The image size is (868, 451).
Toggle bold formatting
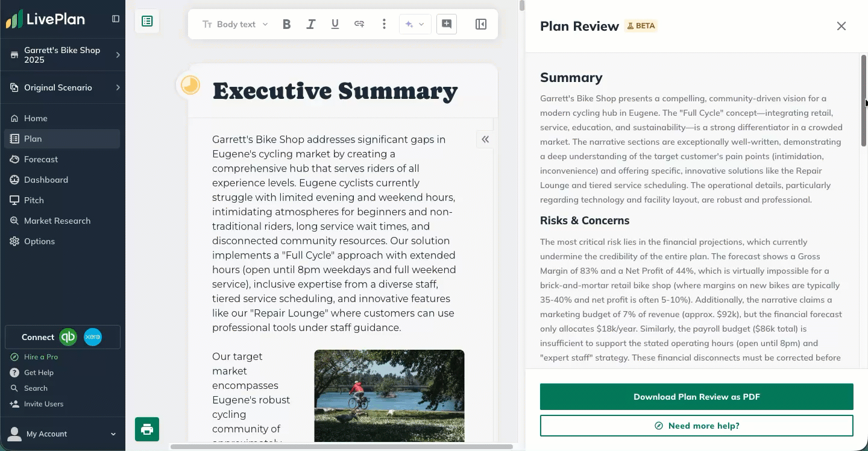click(286, 24)
